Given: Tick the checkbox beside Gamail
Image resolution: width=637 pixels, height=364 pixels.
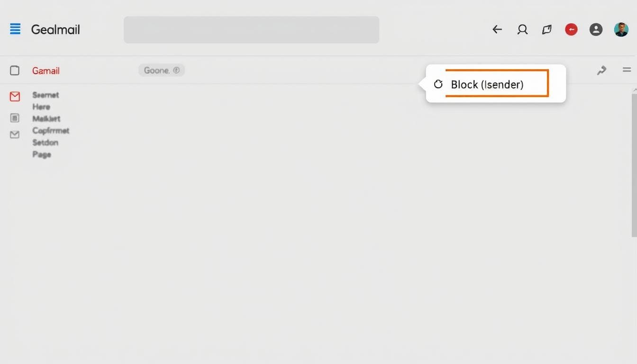Looking at the screenshot, I should 15,71.
